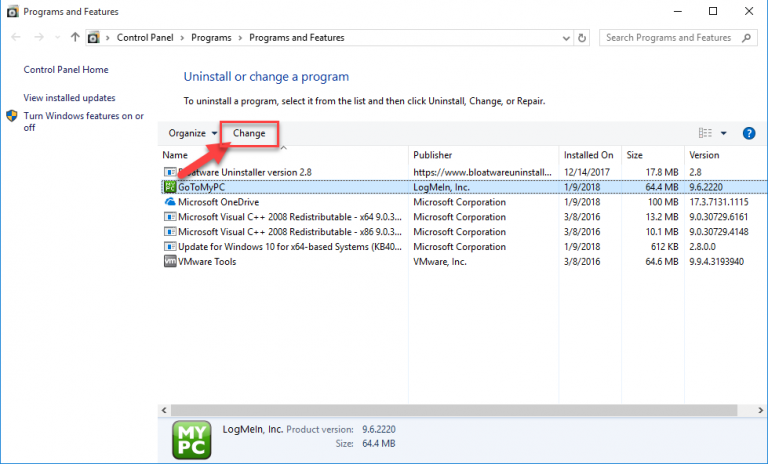Click the VMware Tools program icon
Screen dimensions: 768x464
point(169,262)
